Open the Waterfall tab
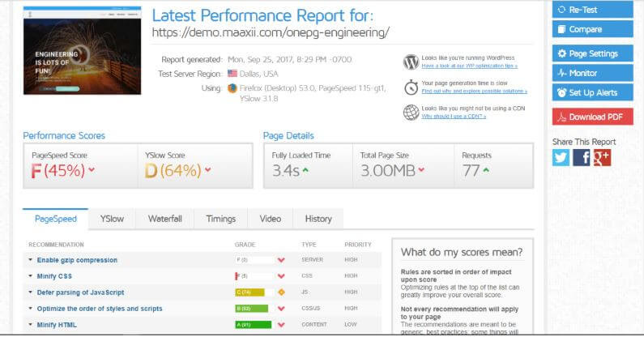644x337 pixels. point(164,219)
